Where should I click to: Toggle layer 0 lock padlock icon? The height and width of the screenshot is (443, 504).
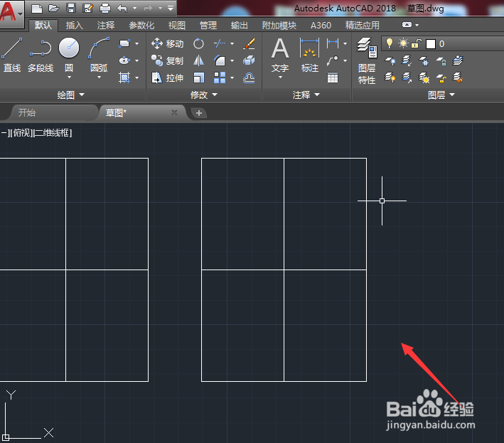coord(417,43)
